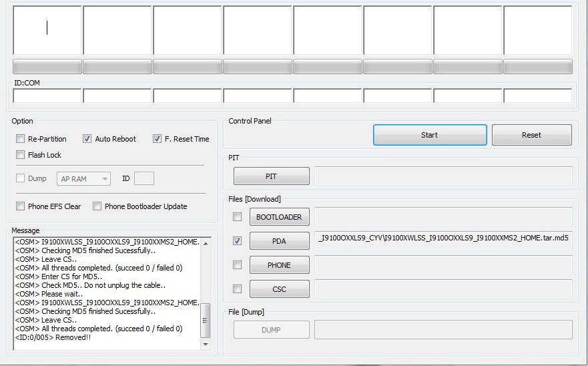588x366 pixels.
Task: Click the CSC file path field
Action: click(x=443, y=289)
